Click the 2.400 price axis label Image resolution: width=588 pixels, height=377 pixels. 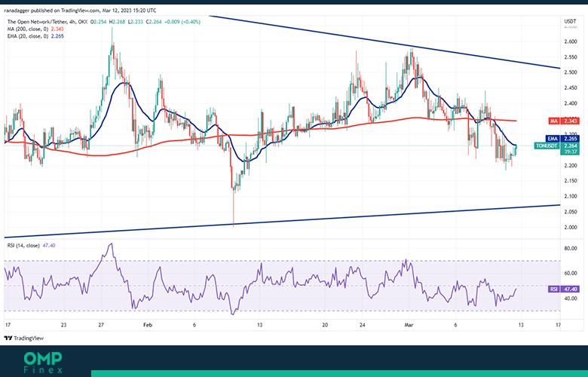point(571,103)
